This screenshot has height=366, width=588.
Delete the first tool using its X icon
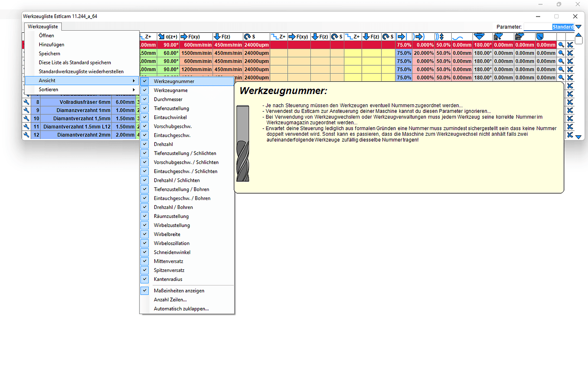click(x=570, y=45)
